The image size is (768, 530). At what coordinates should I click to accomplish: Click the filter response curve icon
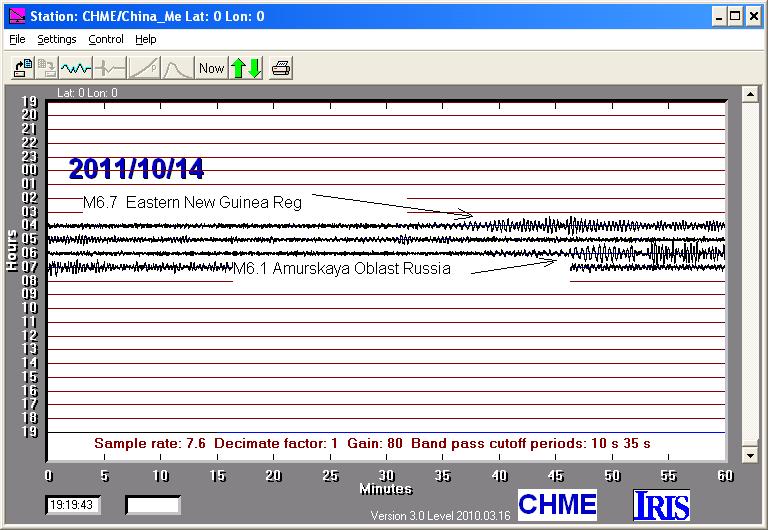tap(177, 68)
